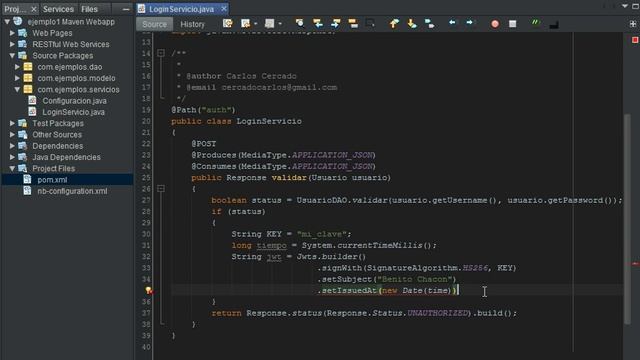
Task: Select LoginServicio.java in project tree
Action: point(73,112)
